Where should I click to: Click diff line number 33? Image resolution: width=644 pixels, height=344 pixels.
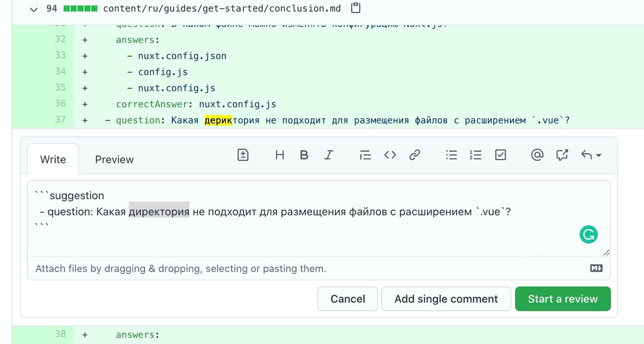point(60,55)
